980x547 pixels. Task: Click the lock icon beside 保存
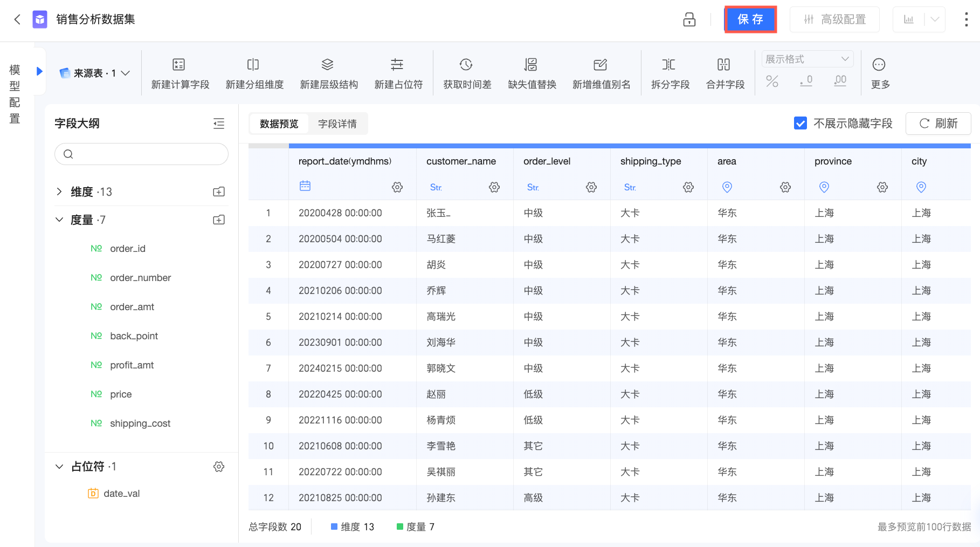coord(689,19)
